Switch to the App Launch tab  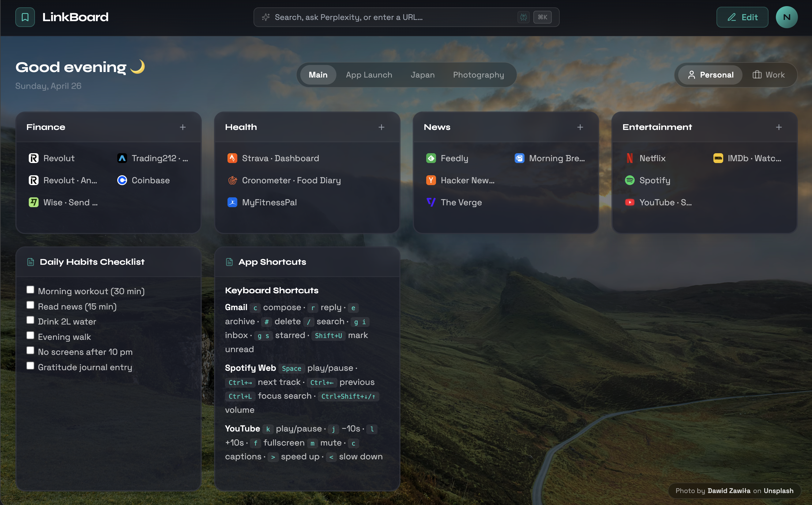pyautogui.click(x=369, y=75)
